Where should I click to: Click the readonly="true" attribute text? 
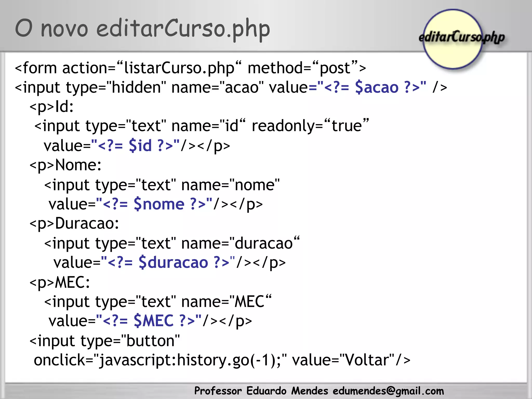pyautogui.click(x=310, y=126)
